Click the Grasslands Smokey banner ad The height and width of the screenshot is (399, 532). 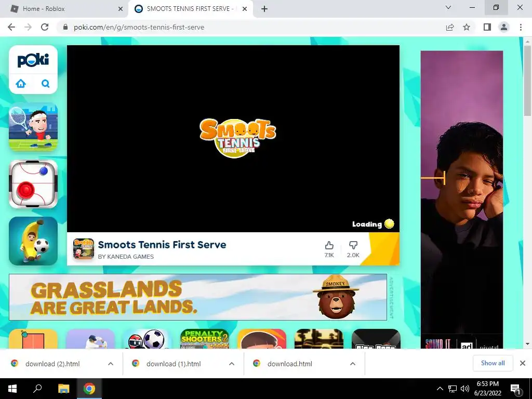pyautogui.click(x=198, y=297)
